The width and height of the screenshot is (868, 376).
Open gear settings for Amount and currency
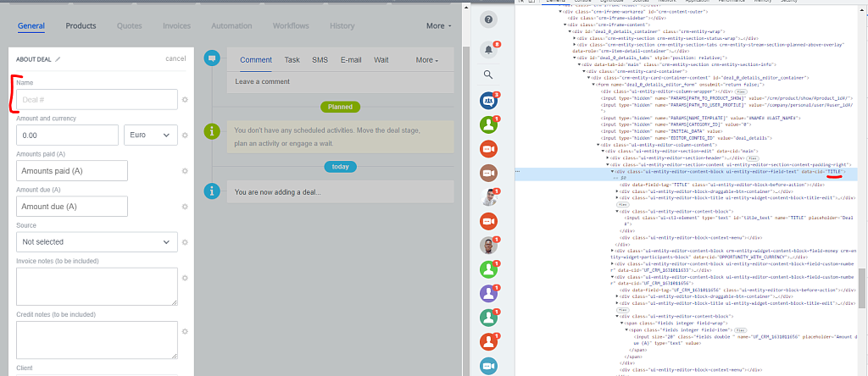coord(185,135)
